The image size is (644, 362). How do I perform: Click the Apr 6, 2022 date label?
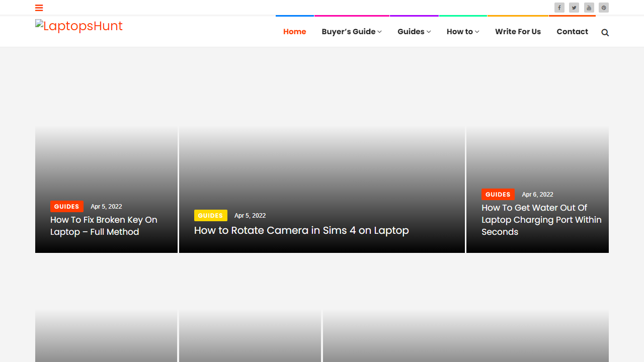pos(537,195)
